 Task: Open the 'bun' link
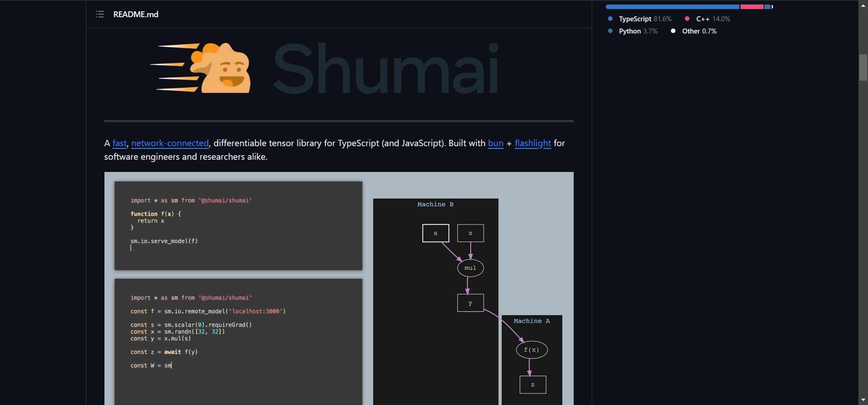(495, 143)
